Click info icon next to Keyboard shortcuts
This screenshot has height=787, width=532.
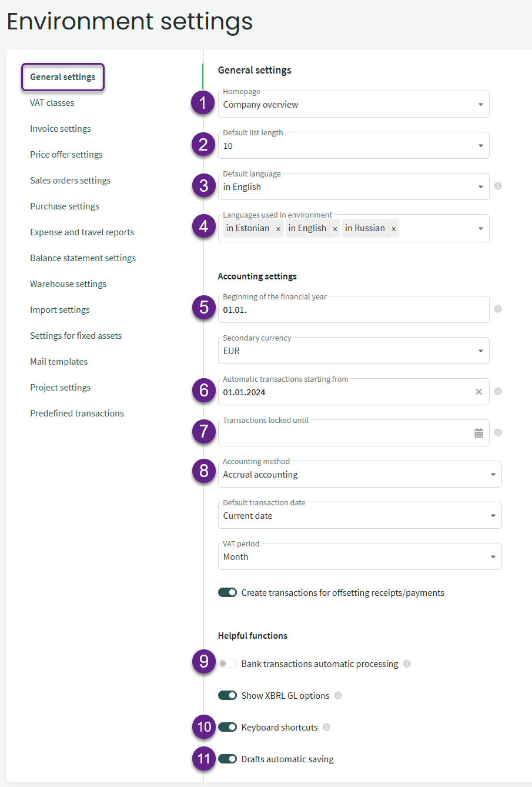click(x=326, y=727)
